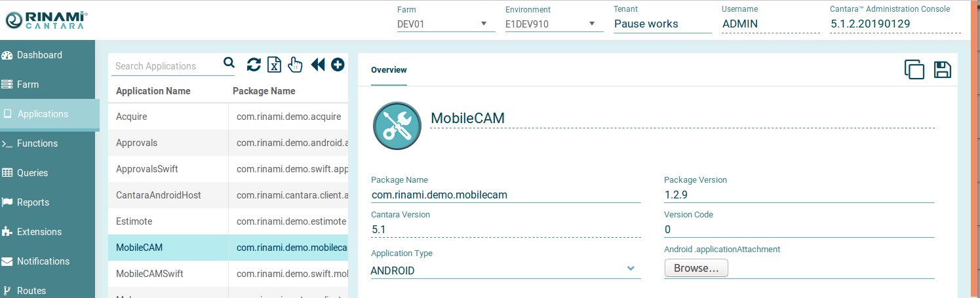Refresh the applications list

pyautogui.click(x=254, y=64)
